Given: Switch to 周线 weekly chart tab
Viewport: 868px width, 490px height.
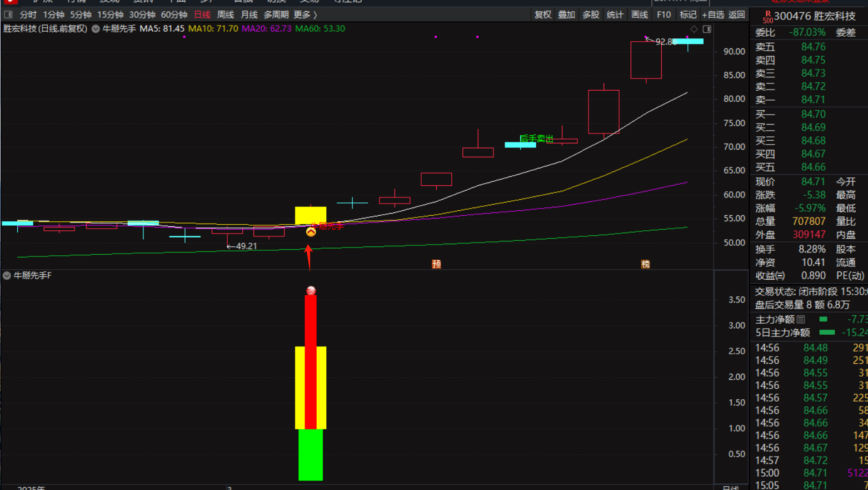Looking at the screenshot, I should point(225,14).
